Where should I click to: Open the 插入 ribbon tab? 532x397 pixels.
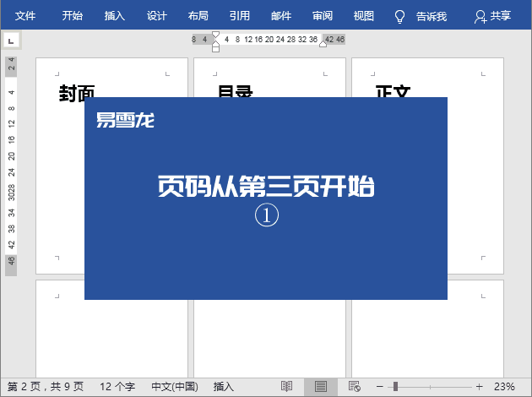coord(114,15)
